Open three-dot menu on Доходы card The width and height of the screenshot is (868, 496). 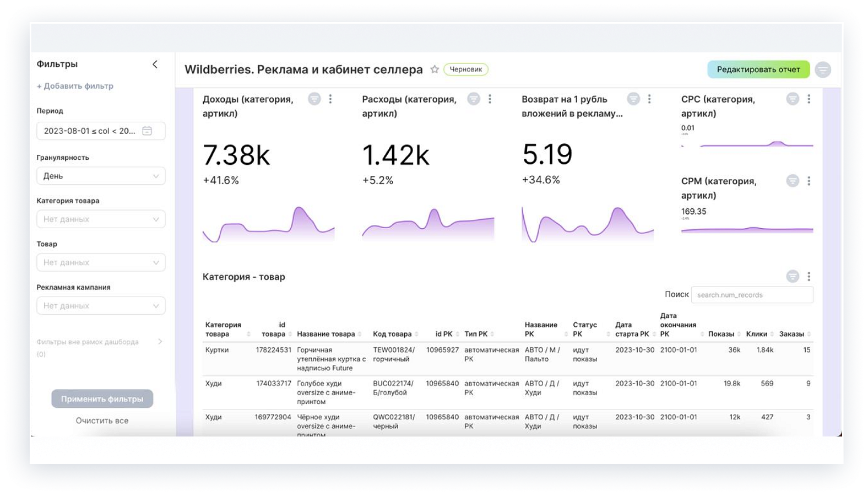[x=330, y=99]
